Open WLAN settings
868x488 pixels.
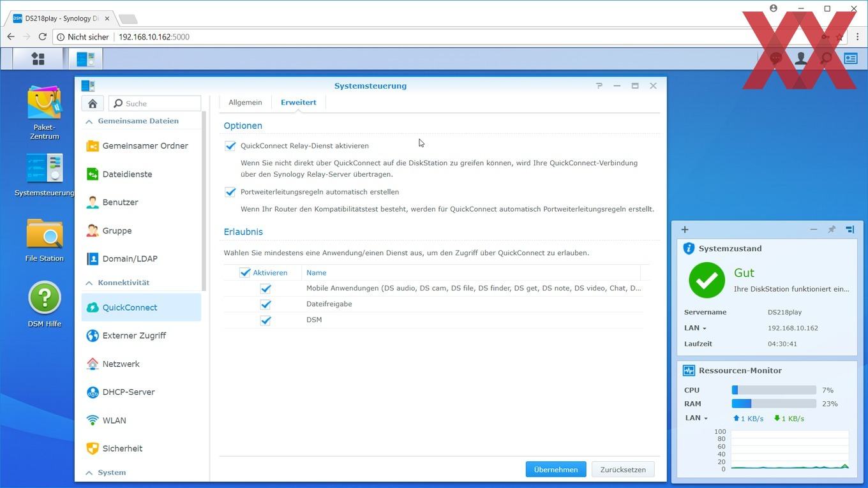coord(141,420)
